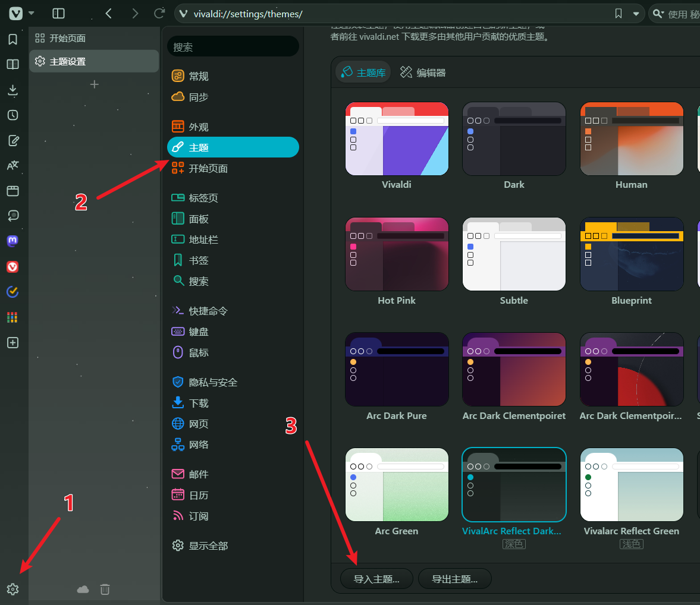
Task: Click 导入主题... button
Action: click(x=376, y=579)
